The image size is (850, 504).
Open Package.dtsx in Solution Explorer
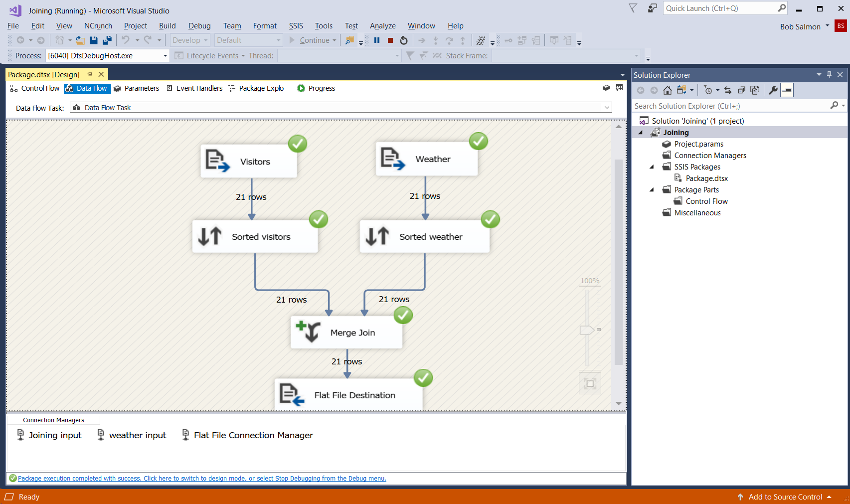point(706,178)
